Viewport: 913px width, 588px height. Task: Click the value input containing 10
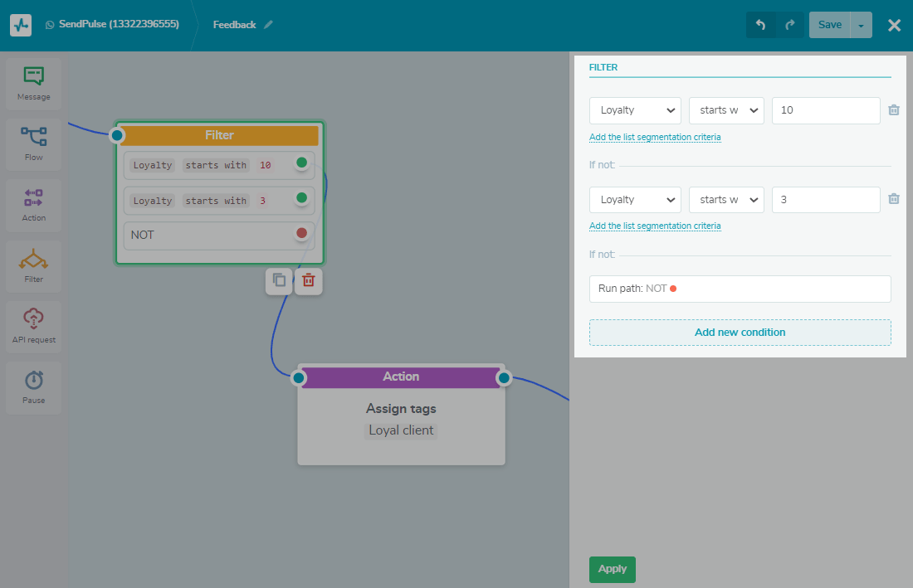click(826, 110)
